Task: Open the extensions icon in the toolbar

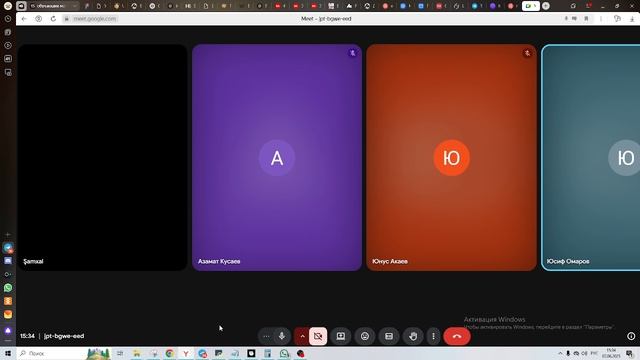Action: tap(617, 19)
